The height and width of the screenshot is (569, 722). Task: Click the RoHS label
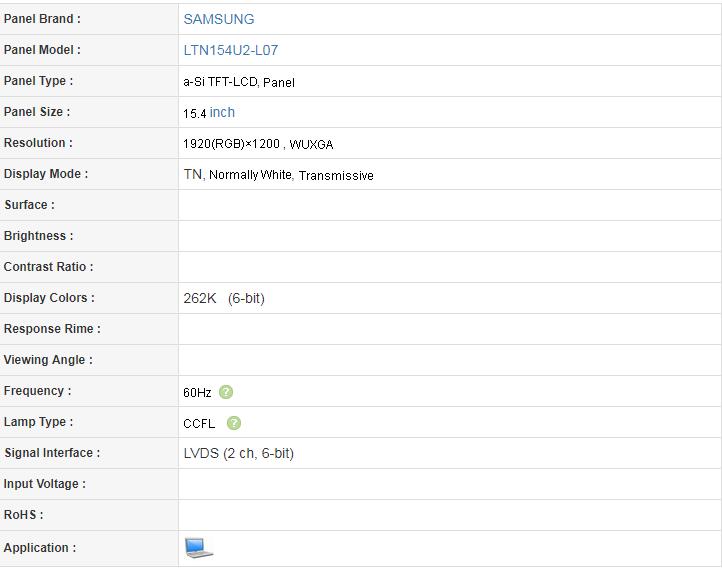(23, 515)
